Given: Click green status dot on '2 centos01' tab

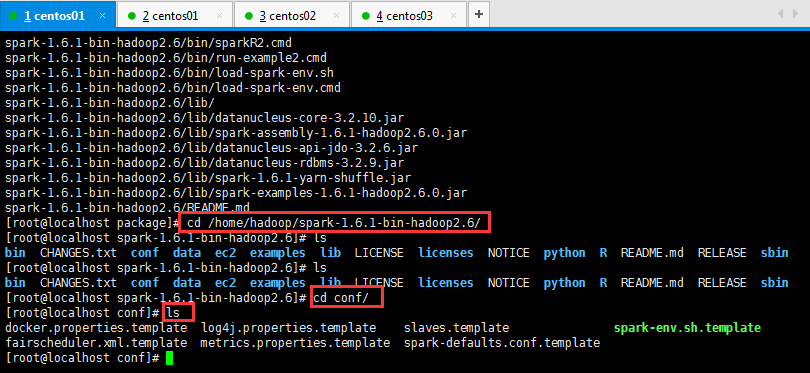Looking at the screenshot, I should pos(131,16).
